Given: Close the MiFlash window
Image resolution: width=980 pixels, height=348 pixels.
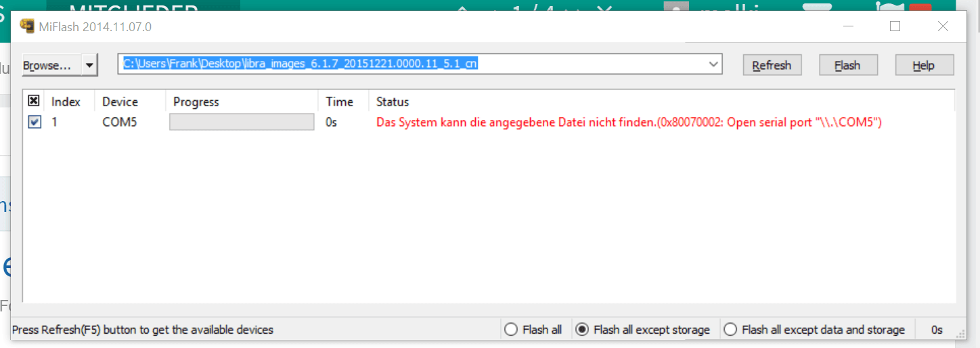Looking at the screenshot, I should pyautogui.click(x=943, y=26).
